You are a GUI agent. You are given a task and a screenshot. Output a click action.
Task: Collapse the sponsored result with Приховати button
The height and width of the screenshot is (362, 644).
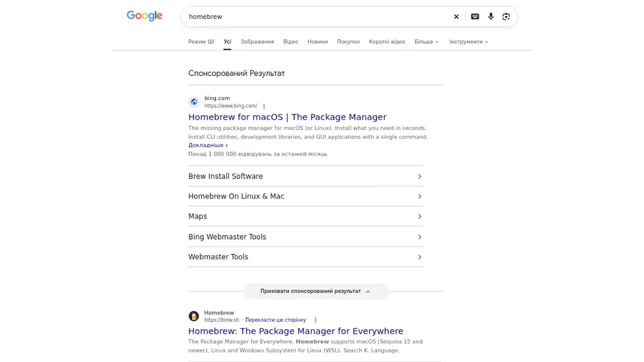click(316, 291)
